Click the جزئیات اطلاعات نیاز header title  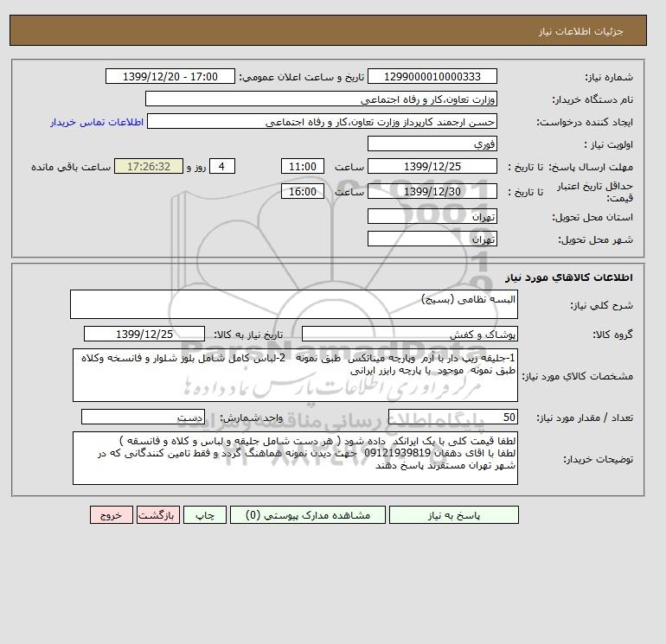pyautogui.click(x=581, y=31)
